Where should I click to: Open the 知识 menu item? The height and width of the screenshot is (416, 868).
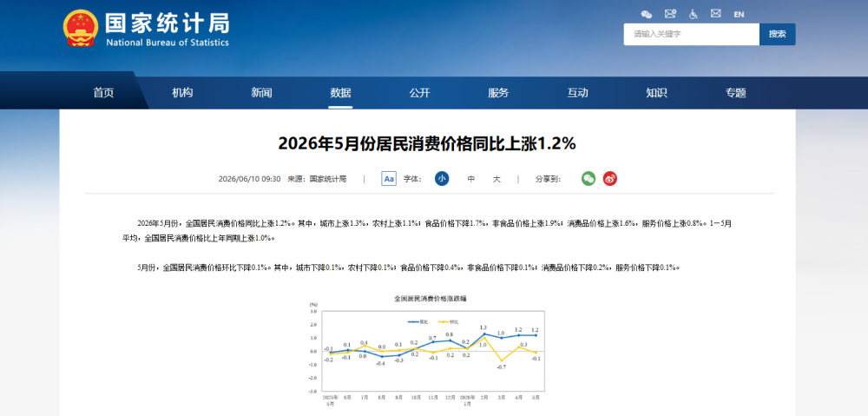[656, 93]
